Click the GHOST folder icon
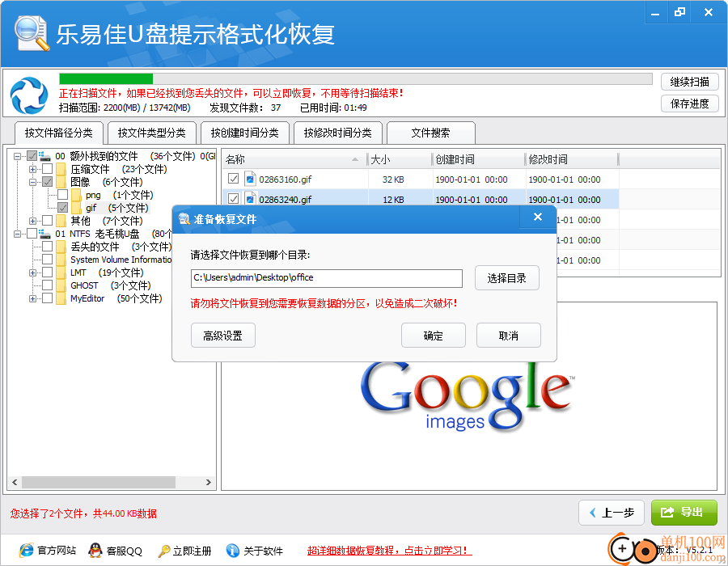 (61, 285)
